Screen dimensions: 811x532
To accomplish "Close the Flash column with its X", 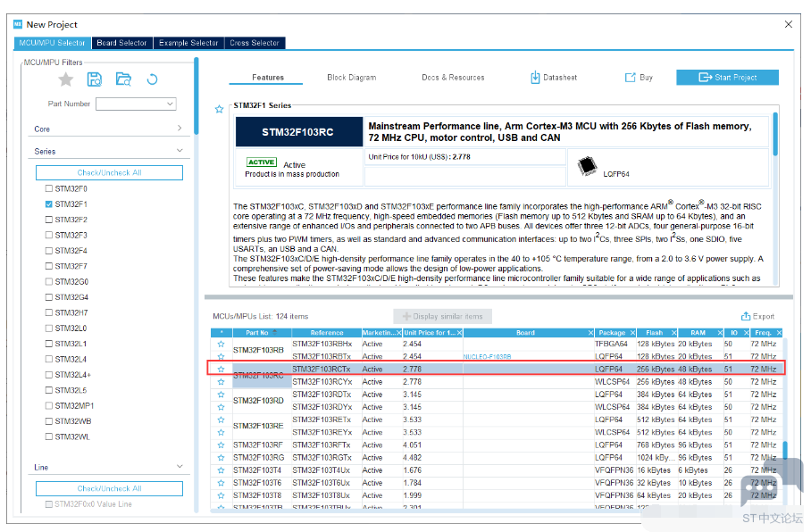I will (674, 332).
